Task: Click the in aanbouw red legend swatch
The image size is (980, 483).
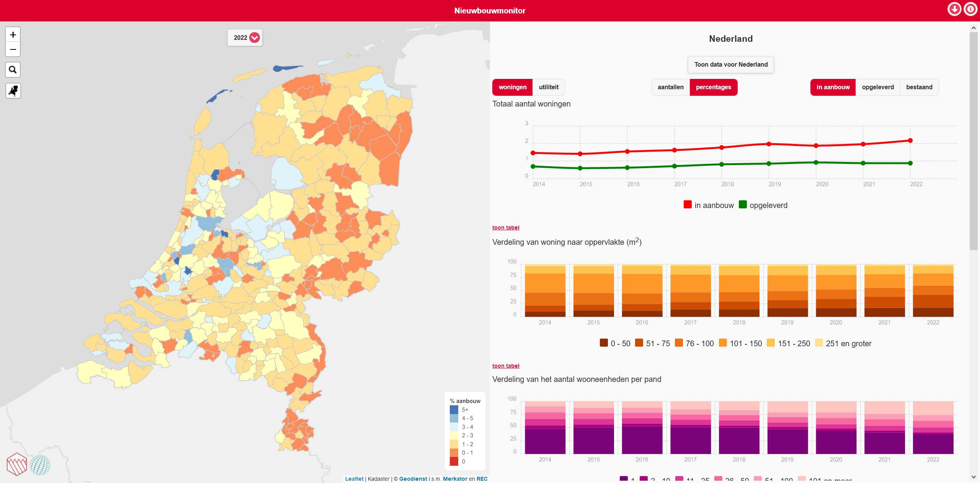Action: (688, 205)
